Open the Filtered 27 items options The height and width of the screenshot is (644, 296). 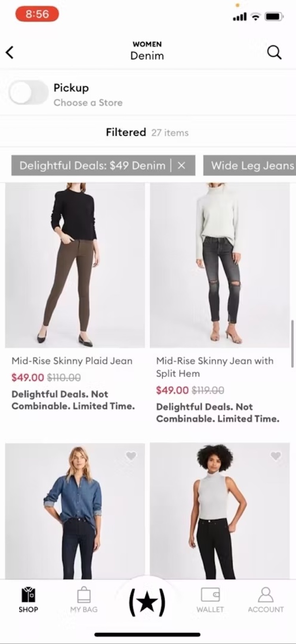click(x=147, y=133)
